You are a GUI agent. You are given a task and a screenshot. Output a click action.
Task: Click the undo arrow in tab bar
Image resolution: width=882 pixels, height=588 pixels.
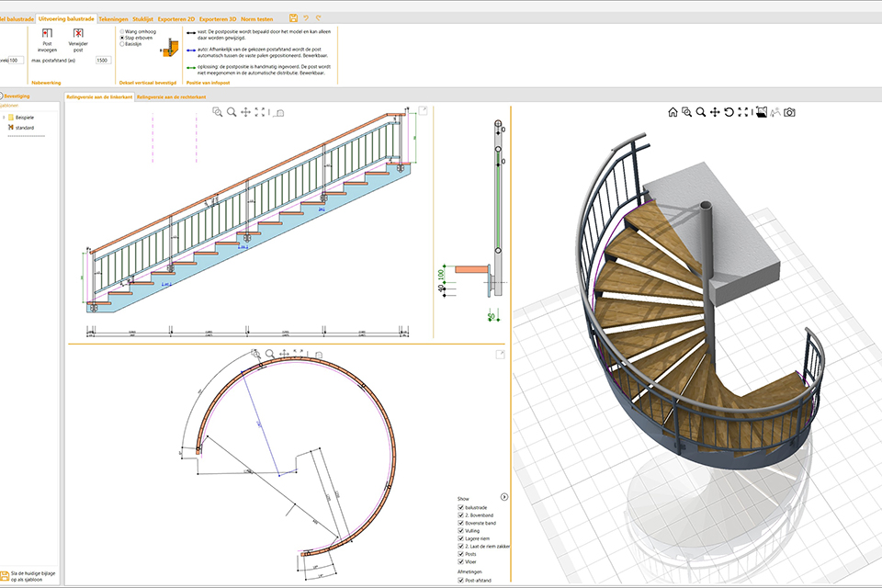pos(306,18)
